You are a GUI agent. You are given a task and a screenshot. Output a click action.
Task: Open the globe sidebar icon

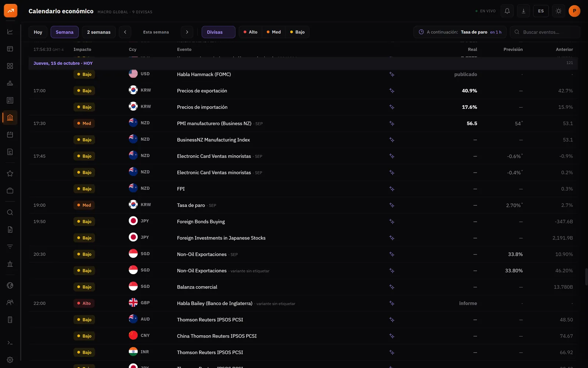click(10, 286)
